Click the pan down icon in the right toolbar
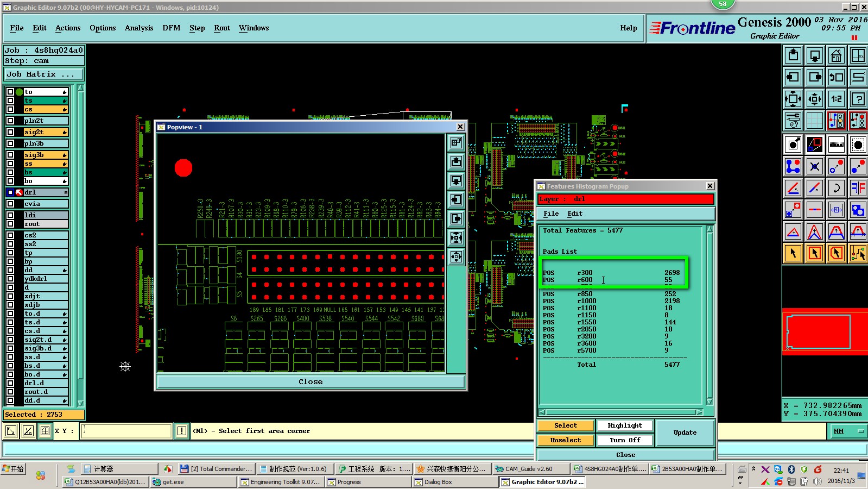The image size is (868, 489). [815, 55]
